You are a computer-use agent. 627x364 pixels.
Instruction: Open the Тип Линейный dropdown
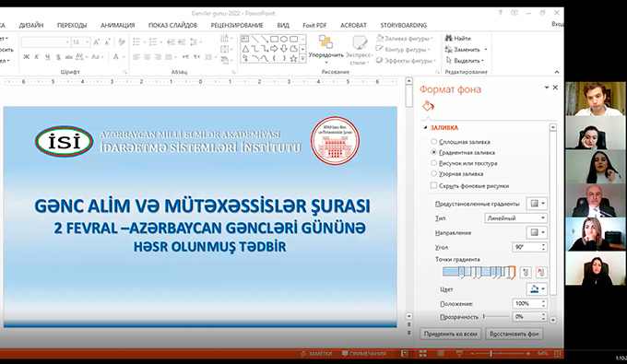tap(515, 218)
